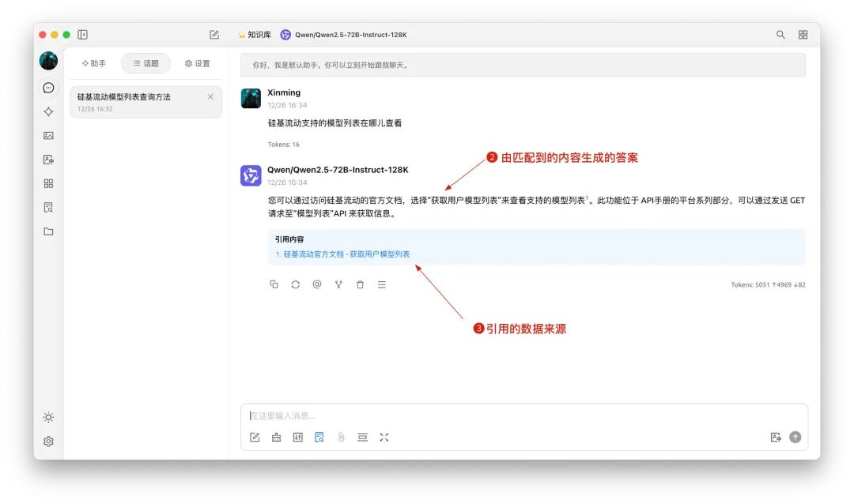
Task: Change model Qwen/Qwen2.5-72B-Instruct-128K in header
Action: (344, 35)
